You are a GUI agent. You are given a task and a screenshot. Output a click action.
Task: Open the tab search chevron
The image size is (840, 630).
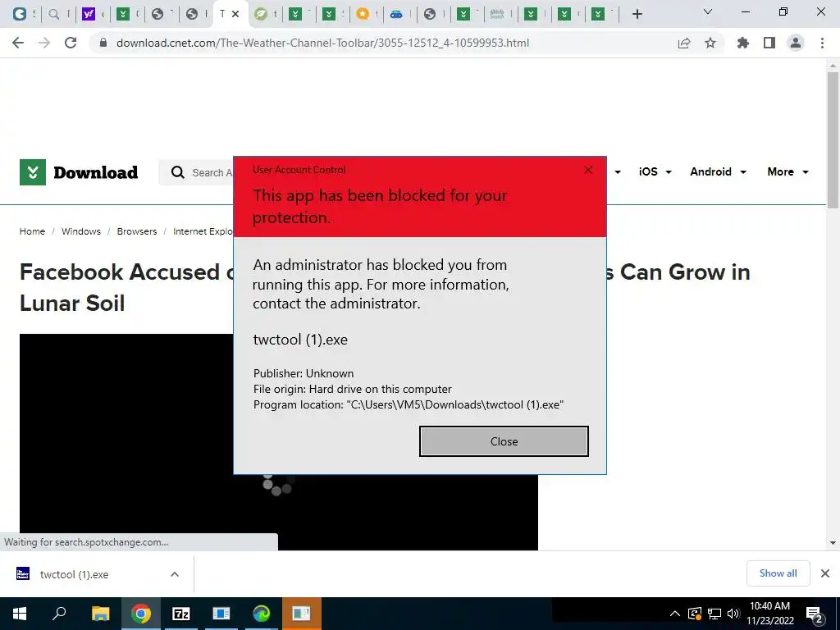click(x=708, y=11)
